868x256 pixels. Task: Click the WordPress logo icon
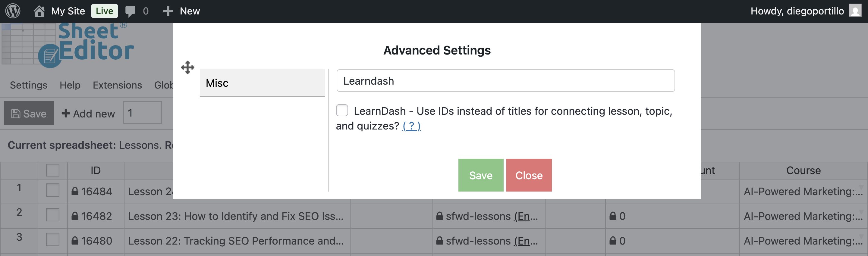coord(13,11)
